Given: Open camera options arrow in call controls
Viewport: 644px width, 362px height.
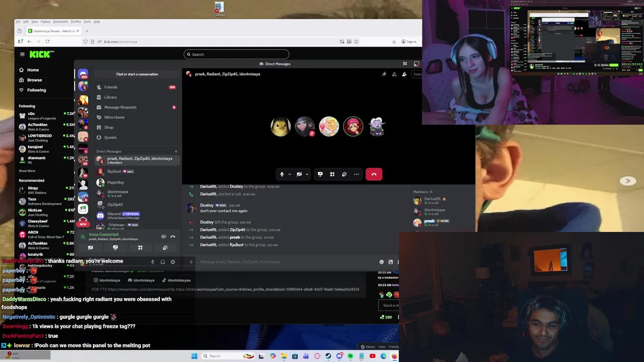Looking at the screenshot, I should click(307, 174).
